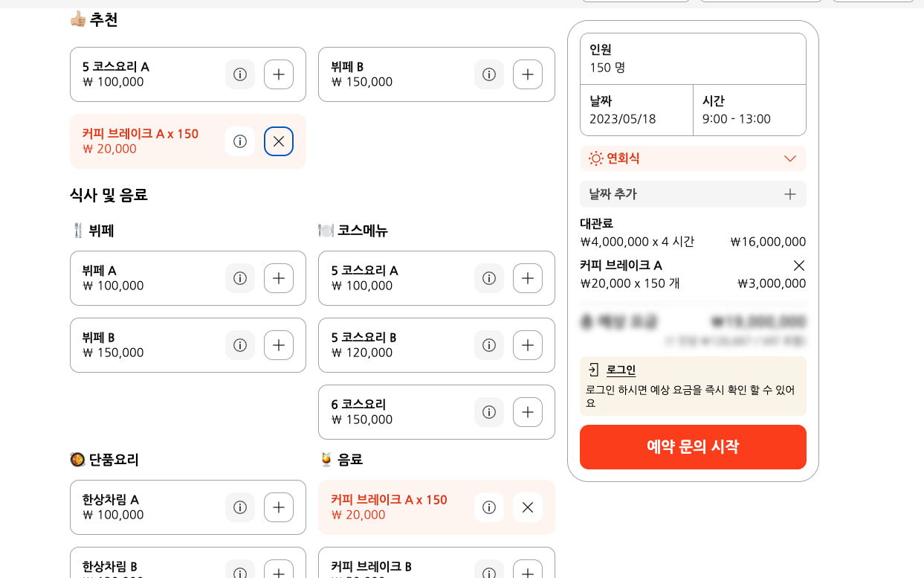Screen dimensions: 924x578
Task: Edit the 시간 time range field
Action: point(749,110)
